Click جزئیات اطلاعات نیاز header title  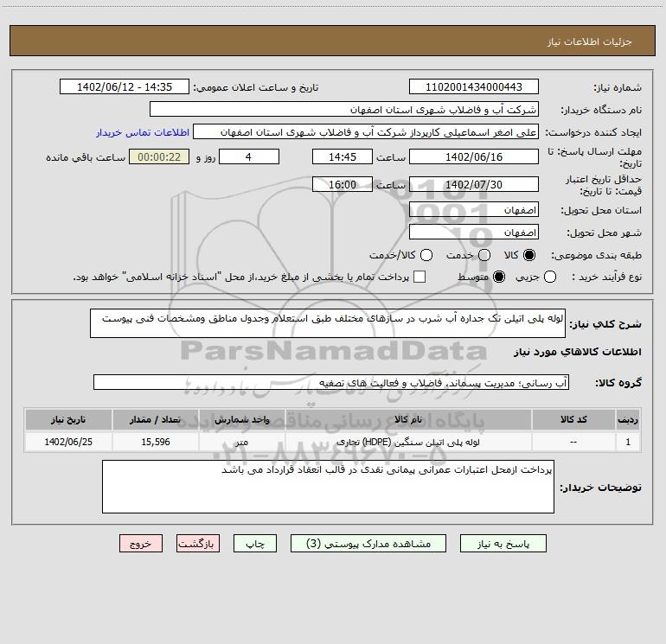coord(590,41)
